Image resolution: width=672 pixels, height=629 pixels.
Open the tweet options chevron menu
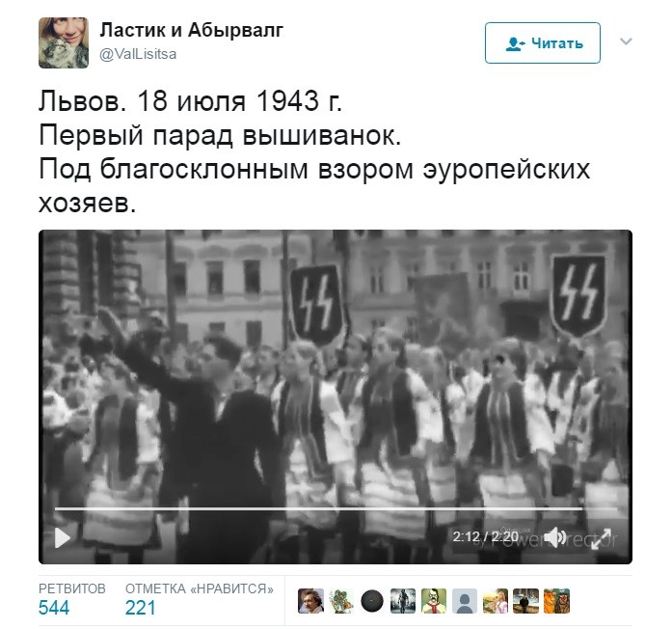point(626,41)
